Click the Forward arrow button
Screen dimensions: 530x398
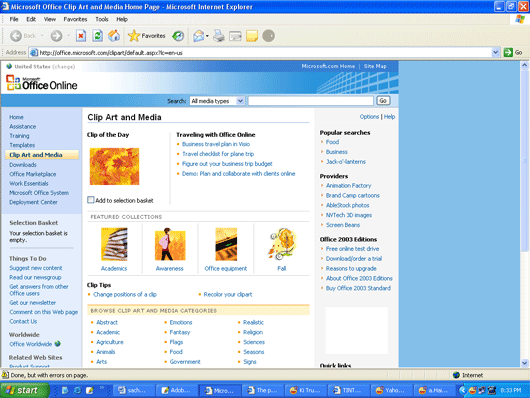point(56,36)
